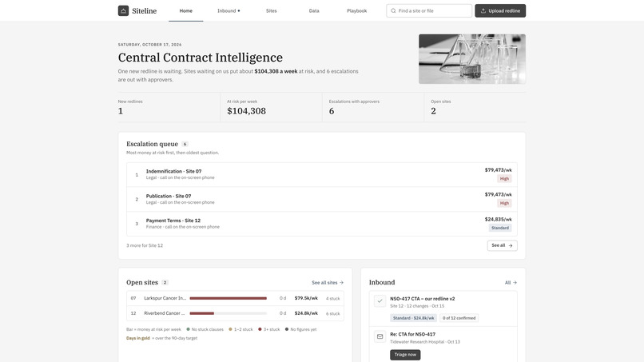The height and width of the screenshot is (362, 644).
Task: Open Larkspur Cancer site row
Action: point(235,298)
